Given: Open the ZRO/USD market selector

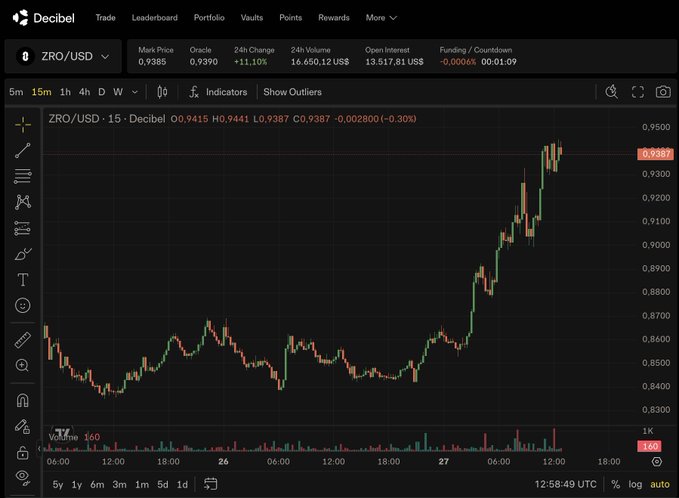Looking at the screenshot, I should [63, 56].
